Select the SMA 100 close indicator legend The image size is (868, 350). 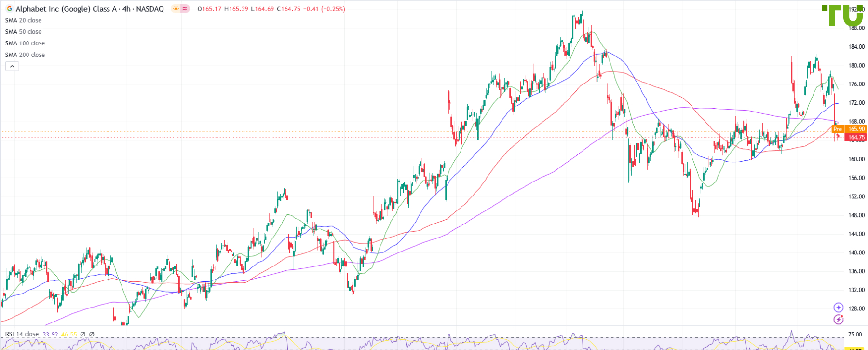coord(25,43)
